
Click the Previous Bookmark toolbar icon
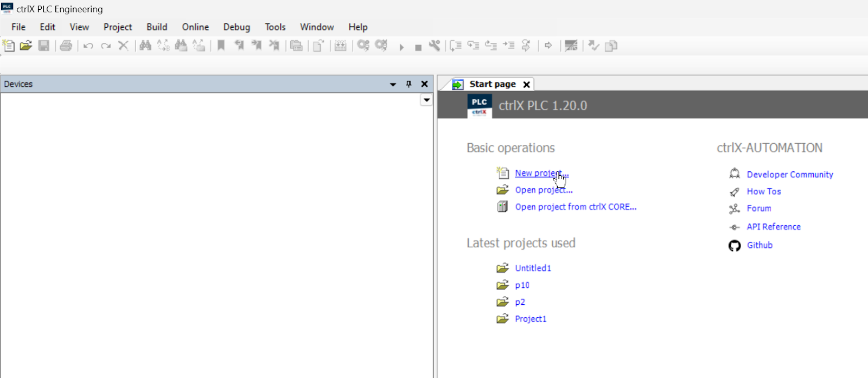[239, 46]
